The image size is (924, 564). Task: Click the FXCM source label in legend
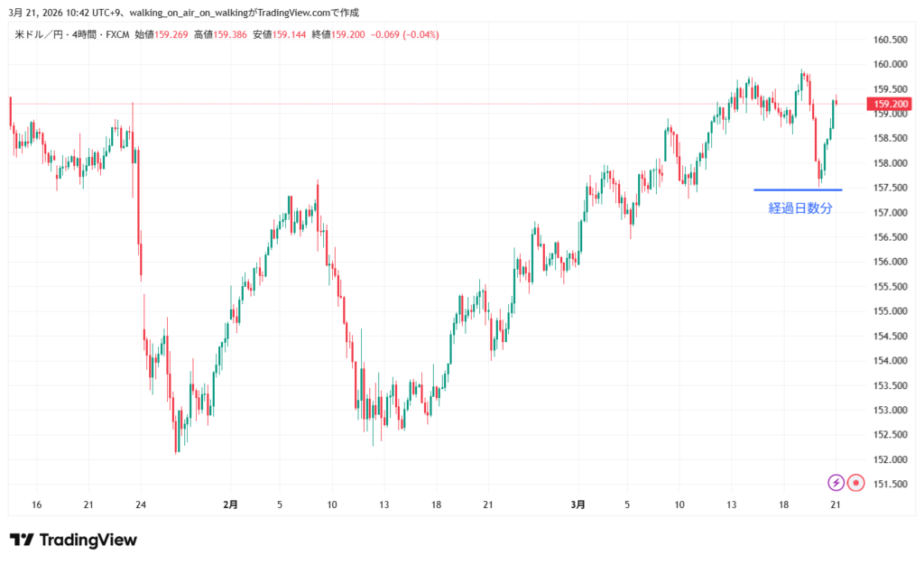coord(116,34)
